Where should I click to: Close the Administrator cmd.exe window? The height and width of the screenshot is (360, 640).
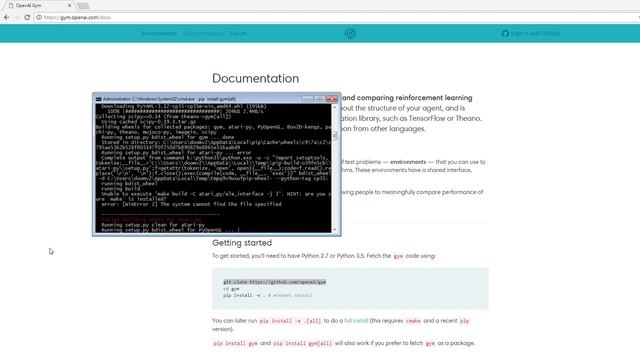(331, 99)
